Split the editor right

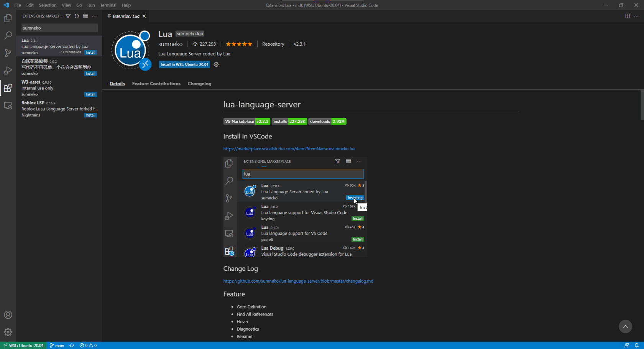628,16
